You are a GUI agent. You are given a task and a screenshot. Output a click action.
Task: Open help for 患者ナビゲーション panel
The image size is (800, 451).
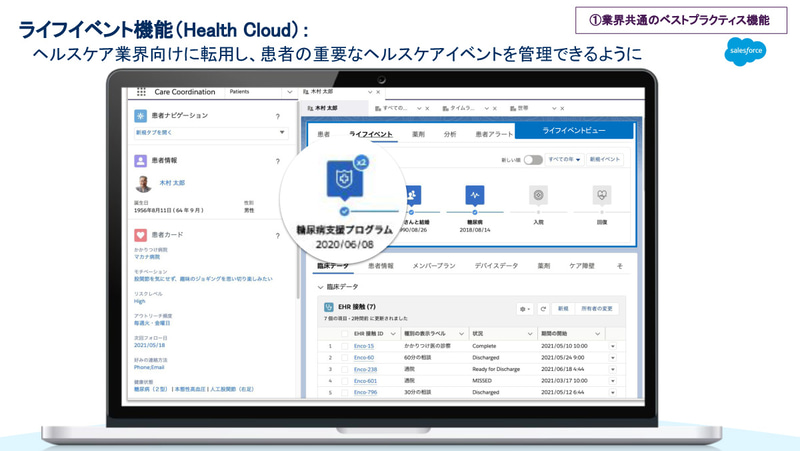pyautogui.click(x=278, y=116)
